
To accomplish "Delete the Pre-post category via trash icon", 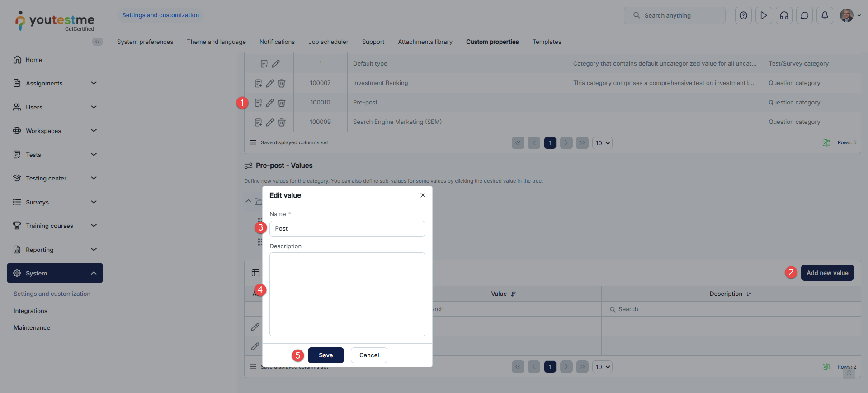I will [281, 103].
